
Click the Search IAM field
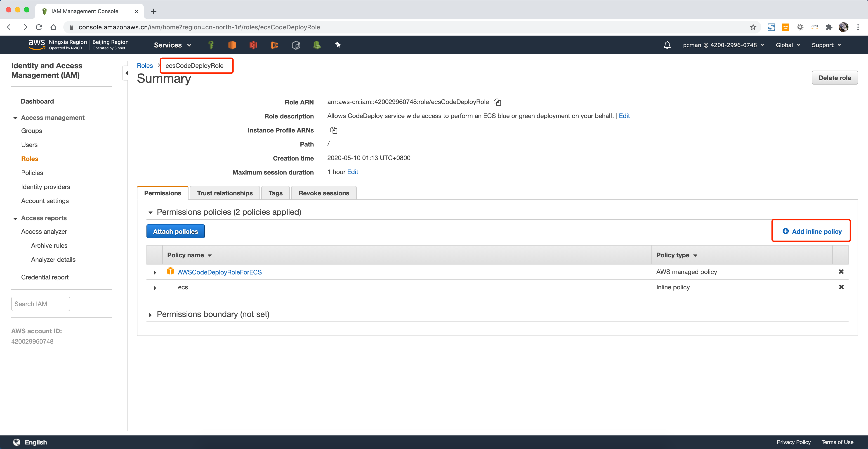[40, 304]
